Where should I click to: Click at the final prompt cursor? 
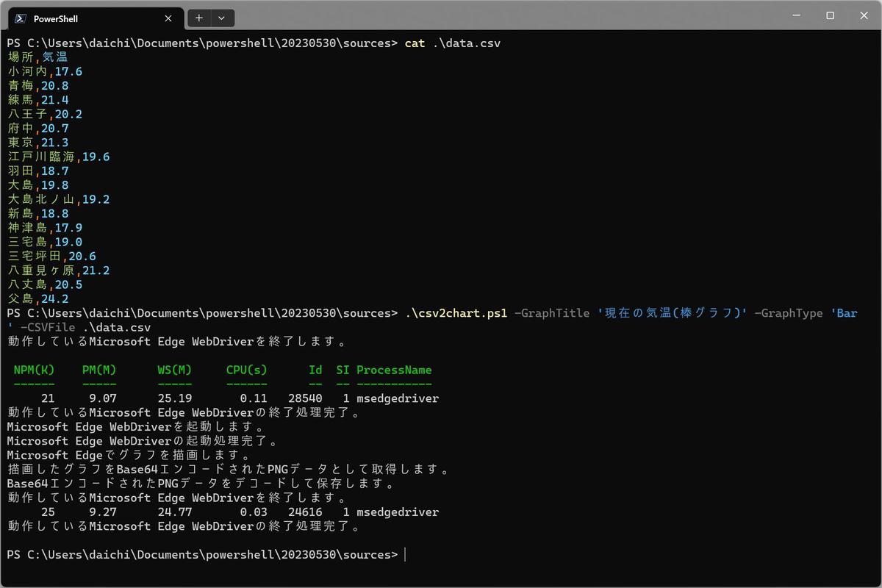(405, 555)
